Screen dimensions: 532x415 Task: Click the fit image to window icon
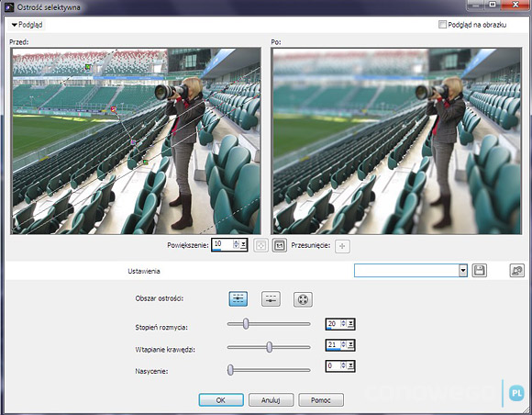(x=260, y=245)
